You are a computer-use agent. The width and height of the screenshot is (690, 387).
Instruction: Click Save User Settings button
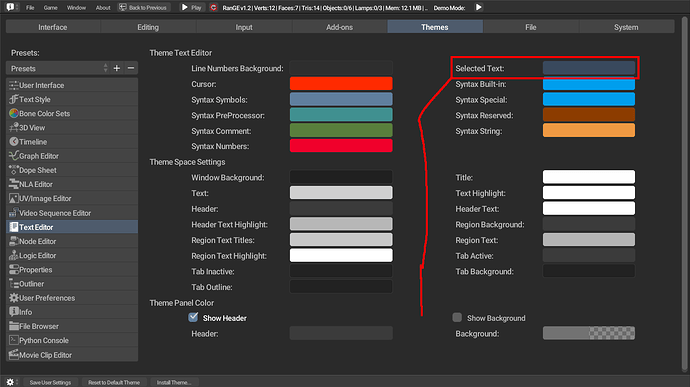(x=50, y=382)
